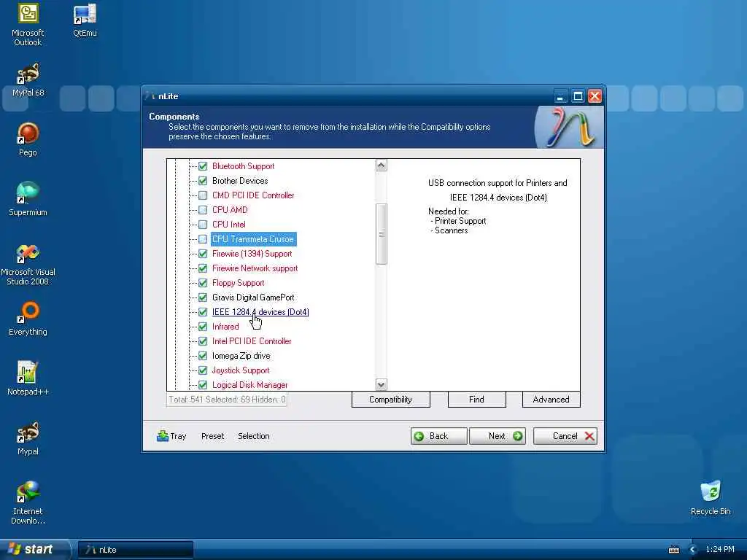The width and height of the screenshot is (747, 560).
Task: Maximize the nLite window
Action: pyautogui.click(x=578, y=96)
